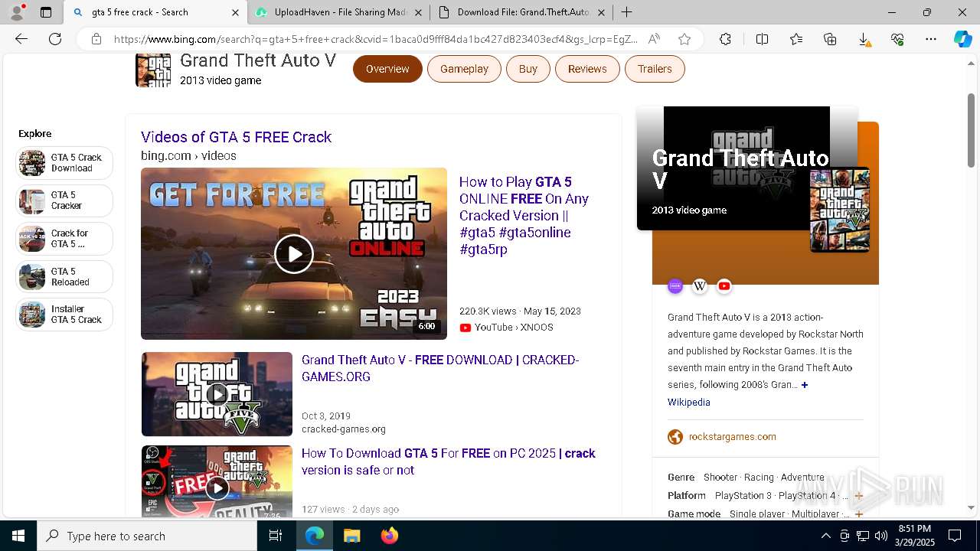Explore GTA 5 Cracker suggestion
Screen dimensions: 980x551
[x=64, y=201]
